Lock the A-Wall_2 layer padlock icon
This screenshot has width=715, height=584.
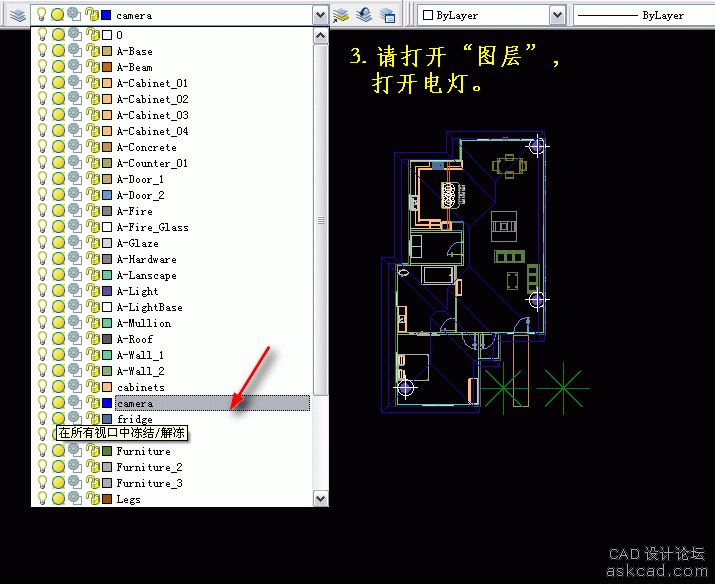pos(93,371)
